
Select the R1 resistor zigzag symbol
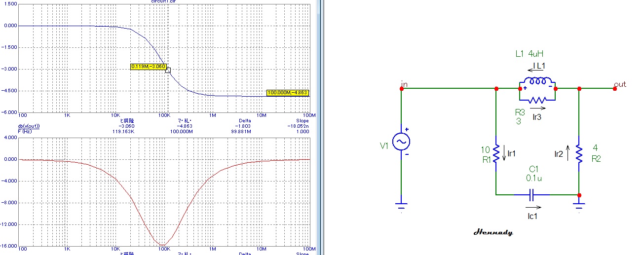[x=496, y=153]
